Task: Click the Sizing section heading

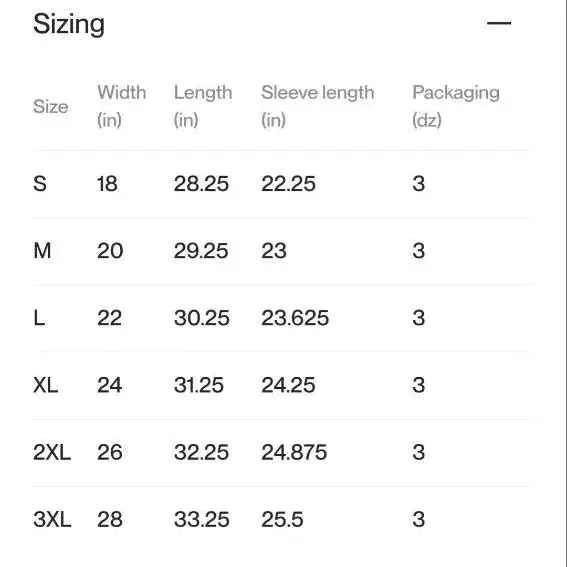Action: point(69,24)
